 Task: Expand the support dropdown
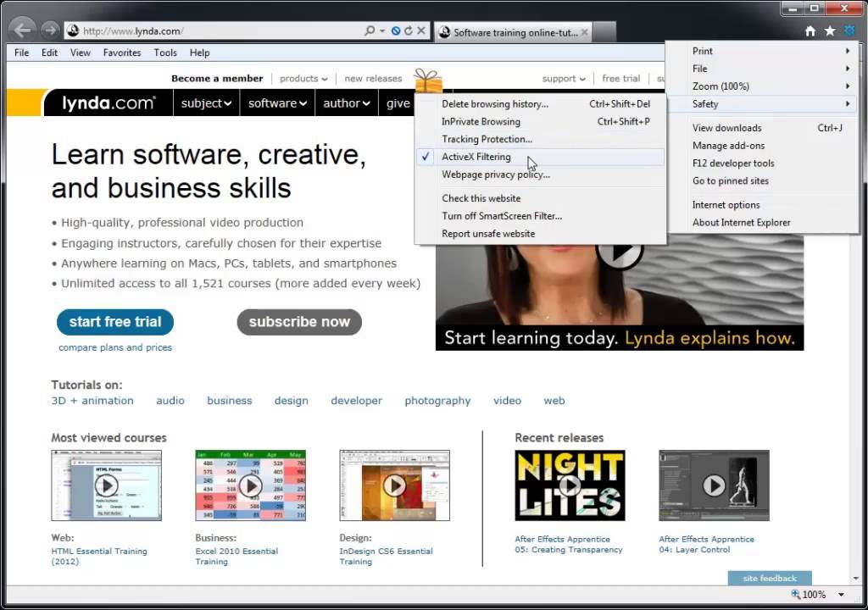(564, 79)
